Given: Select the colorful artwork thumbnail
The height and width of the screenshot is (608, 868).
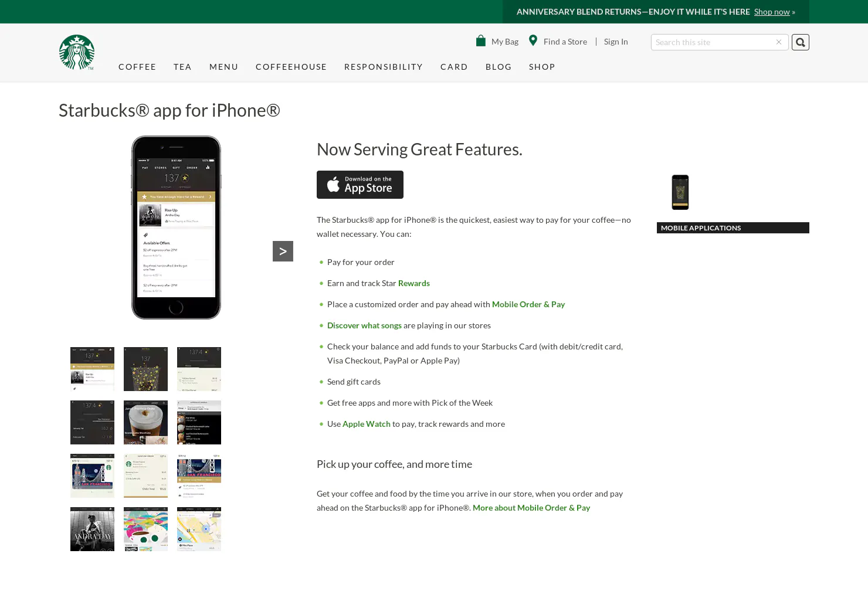Looking at the screenshot, I should pos(145,529).
